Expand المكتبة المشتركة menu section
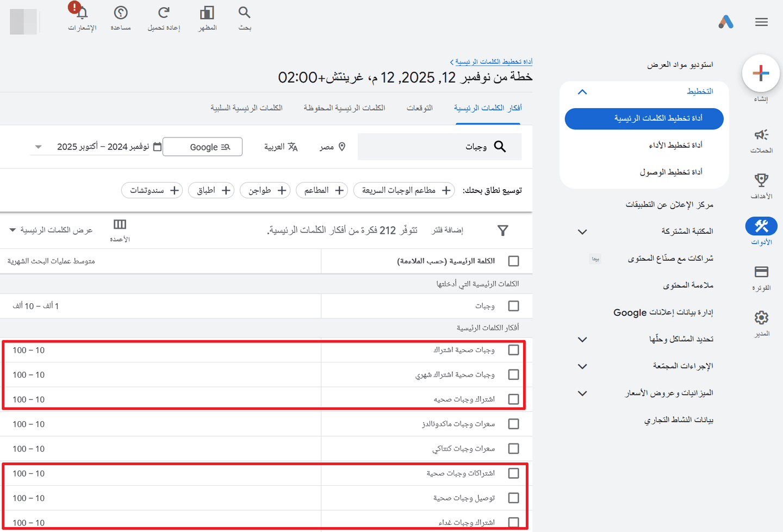The image size is (783, 532). 582,231
